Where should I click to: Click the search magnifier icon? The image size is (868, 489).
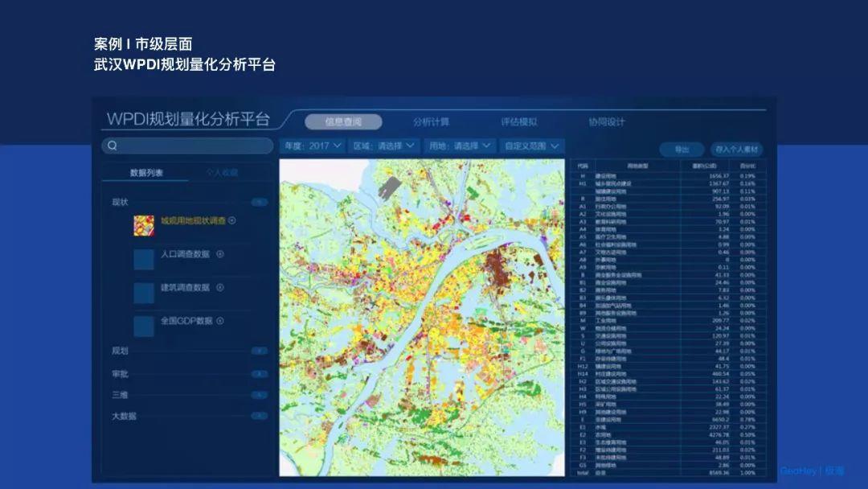pos(113,146)
